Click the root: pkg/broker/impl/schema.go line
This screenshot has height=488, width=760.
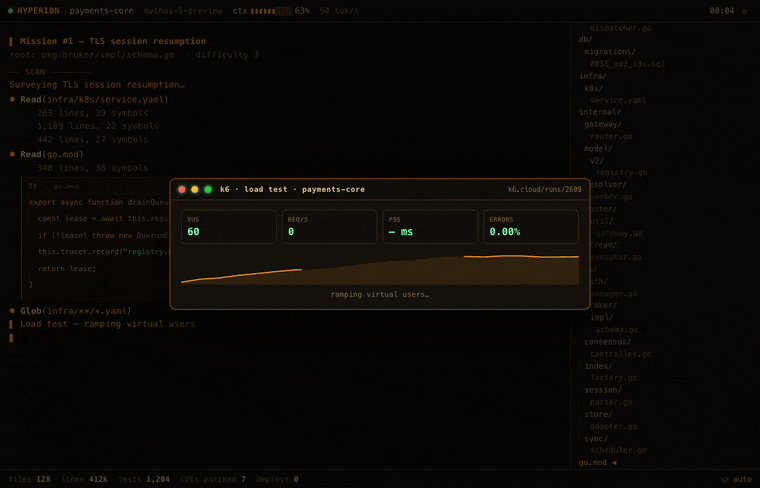92,55
